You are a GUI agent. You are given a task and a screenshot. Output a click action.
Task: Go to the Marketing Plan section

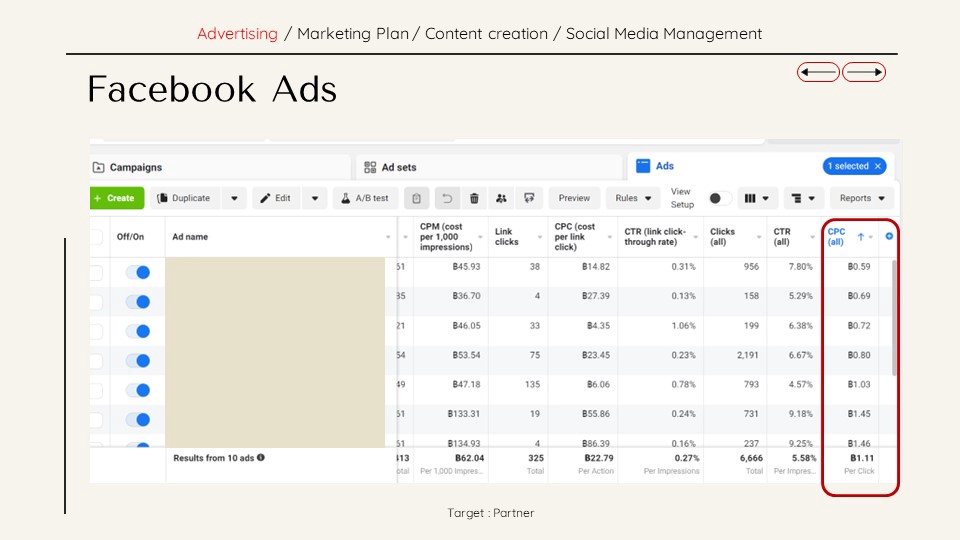[353, 34]
